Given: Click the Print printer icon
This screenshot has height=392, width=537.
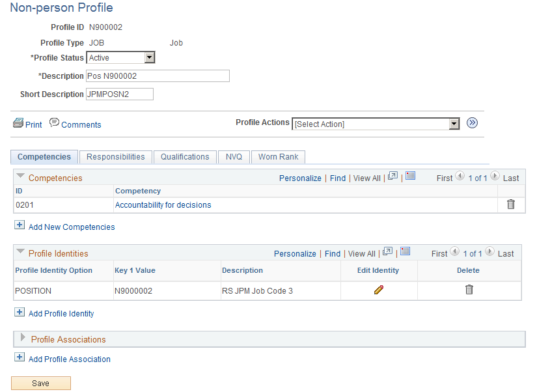Looking at the screenshot, I should tap(18, 122).
